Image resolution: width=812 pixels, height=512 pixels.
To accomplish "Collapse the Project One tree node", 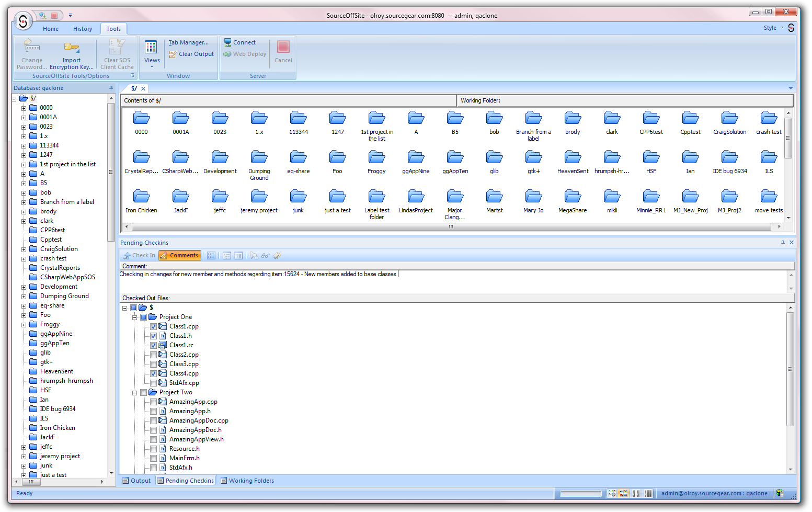I will 134,316.
